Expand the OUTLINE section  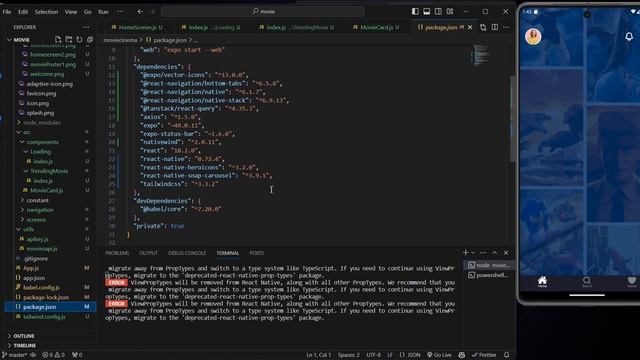[24, 336]
